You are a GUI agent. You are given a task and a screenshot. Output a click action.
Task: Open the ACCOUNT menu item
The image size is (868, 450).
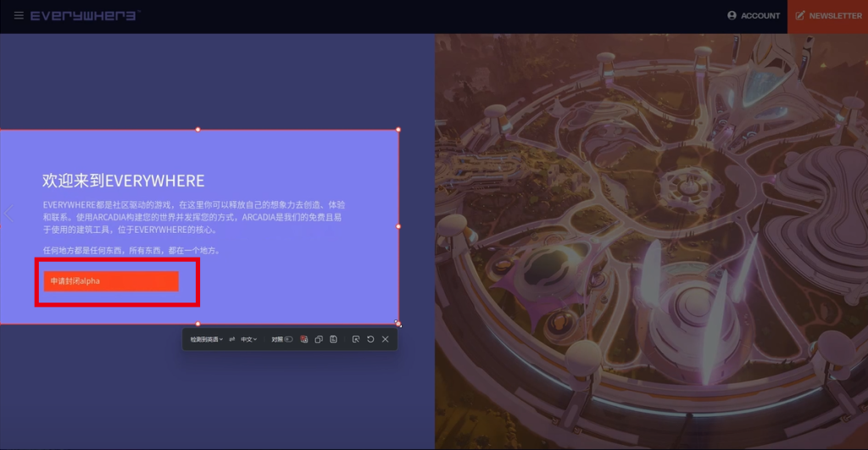click(x=754, y=15)
